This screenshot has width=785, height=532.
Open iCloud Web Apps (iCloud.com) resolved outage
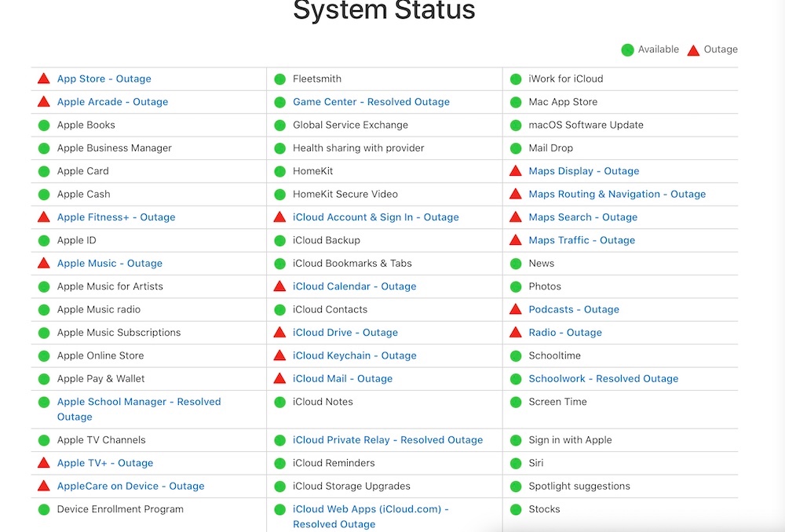[x=370, y=509]
